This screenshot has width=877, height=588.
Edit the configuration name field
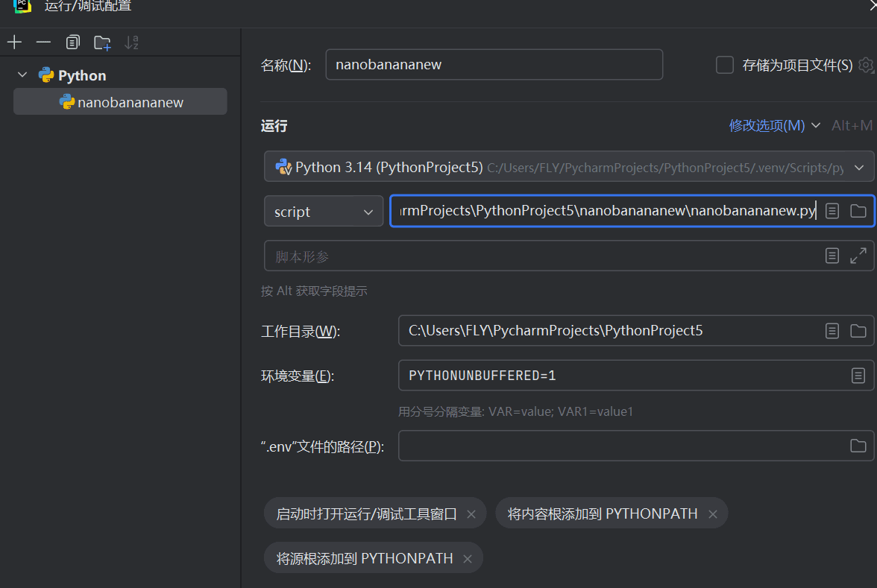pos(494,64)
